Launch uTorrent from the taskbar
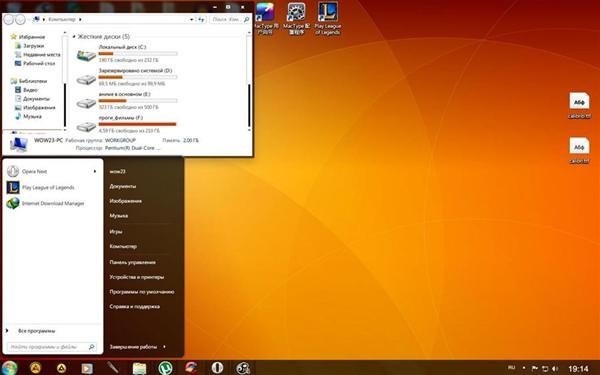 [x=165, y=368]
